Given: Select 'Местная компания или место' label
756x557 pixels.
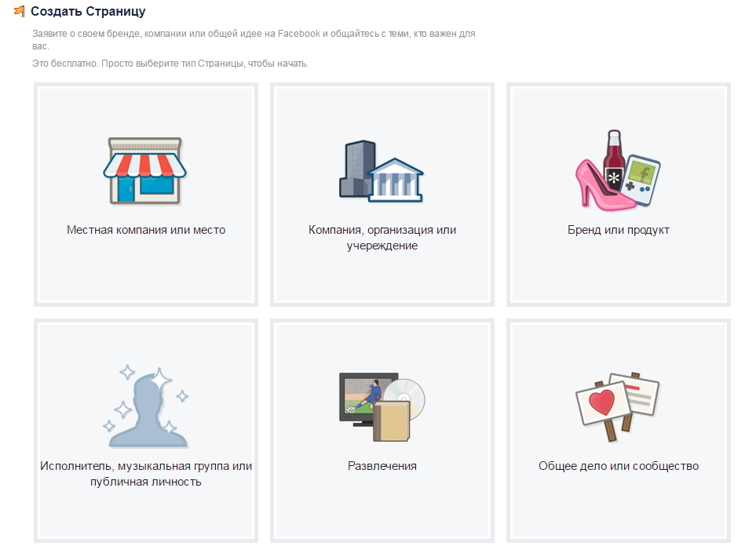Looking at the screenshot, I should click(x=146, y=230).
